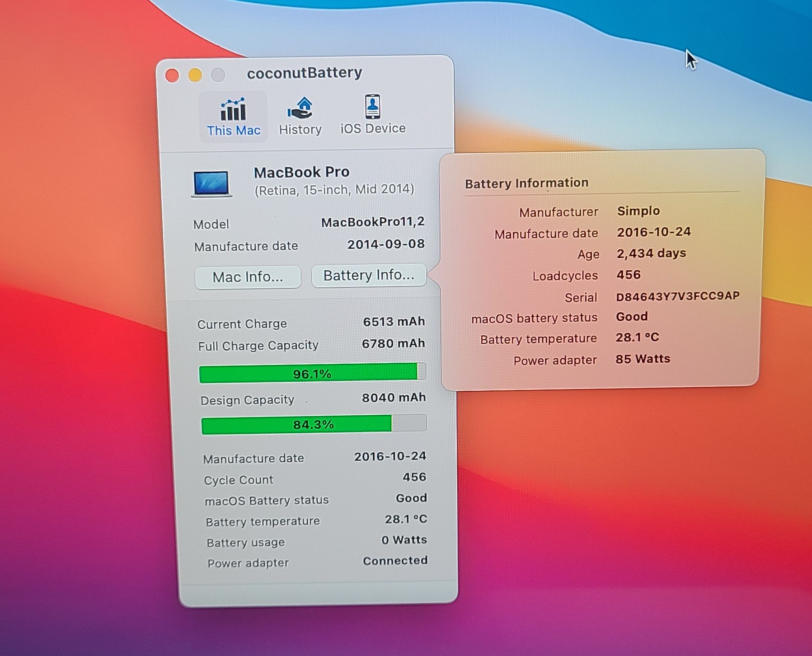The width and height of the screenshot is (812, 656).
Task: Click the MacBookPro11,2 model identifier
Action: [x=373, y=222]
